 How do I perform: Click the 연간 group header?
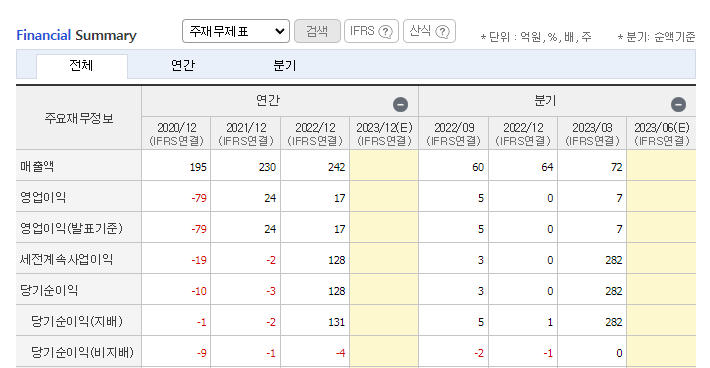[268, 100]
